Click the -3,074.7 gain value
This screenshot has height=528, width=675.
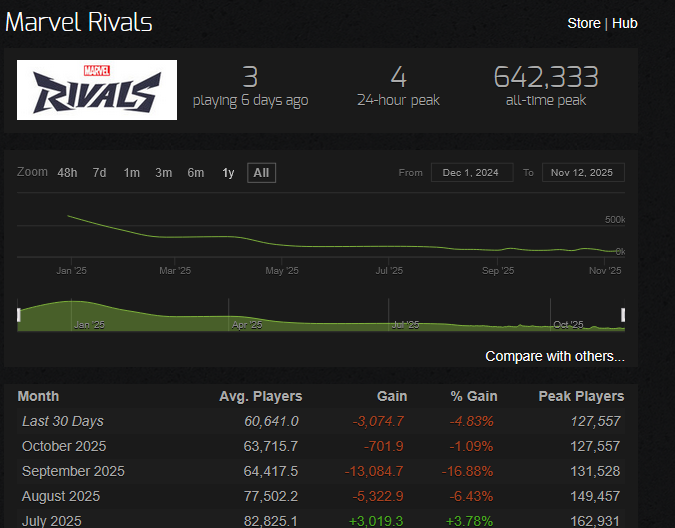tap(378, 421)
